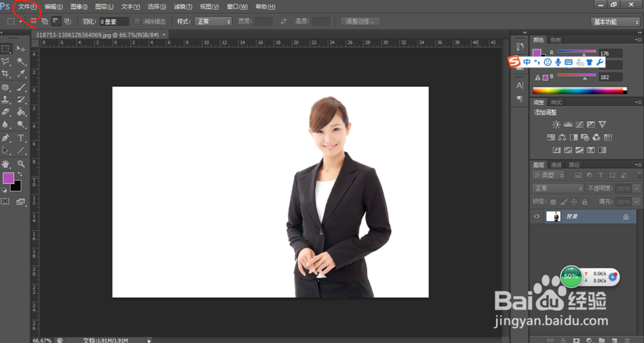Open the 文件(F) menu
Image resolution: width=644 pixels, height=343 pixels.
27,6
